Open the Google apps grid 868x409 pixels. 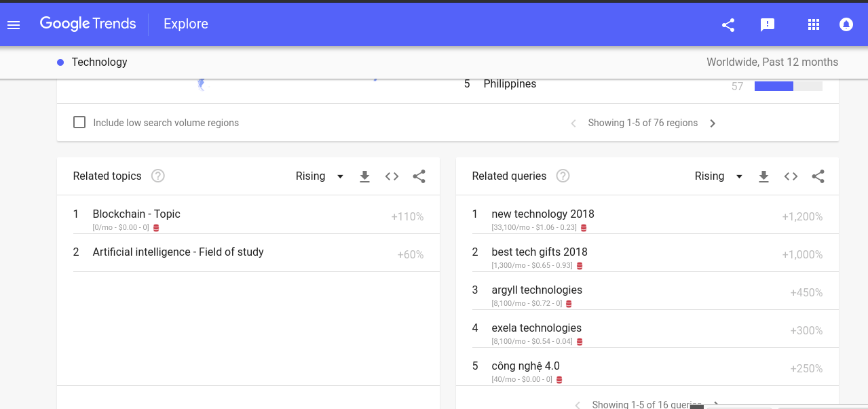pos(814,25)
